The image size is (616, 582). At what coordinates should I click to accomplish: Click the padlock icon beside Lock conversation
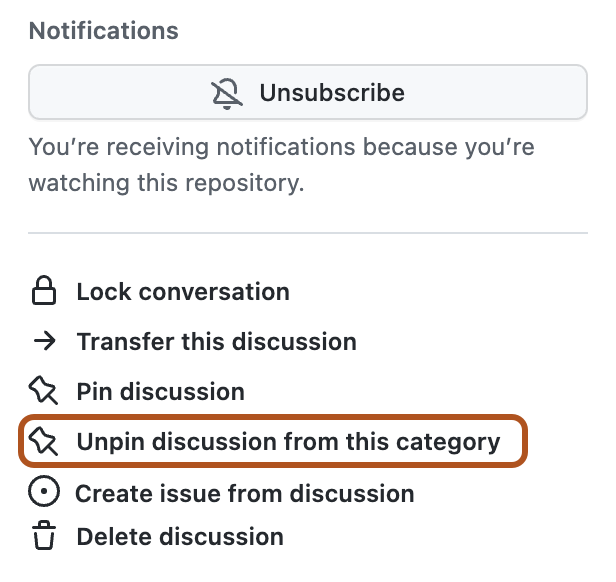(x=44, y=292)
